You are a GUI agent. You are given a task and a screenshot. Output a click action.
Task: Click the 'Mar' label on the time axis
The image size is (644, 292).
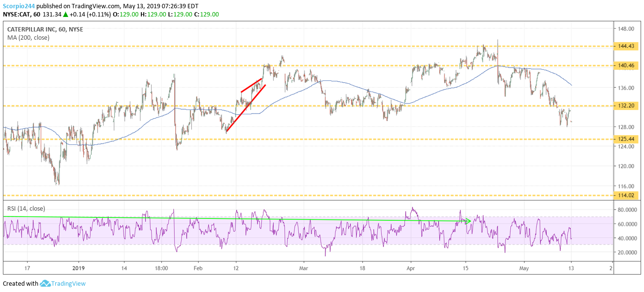(304, 268)
